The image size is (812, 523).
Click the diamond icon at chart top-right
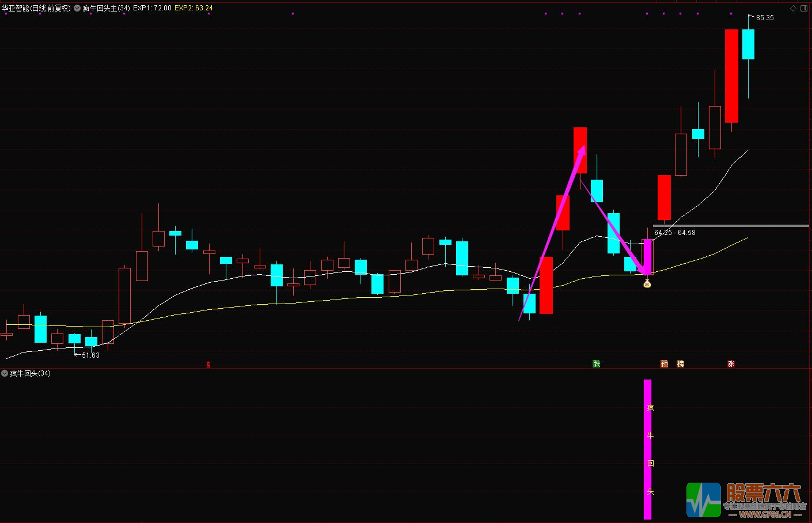point(794,8)
